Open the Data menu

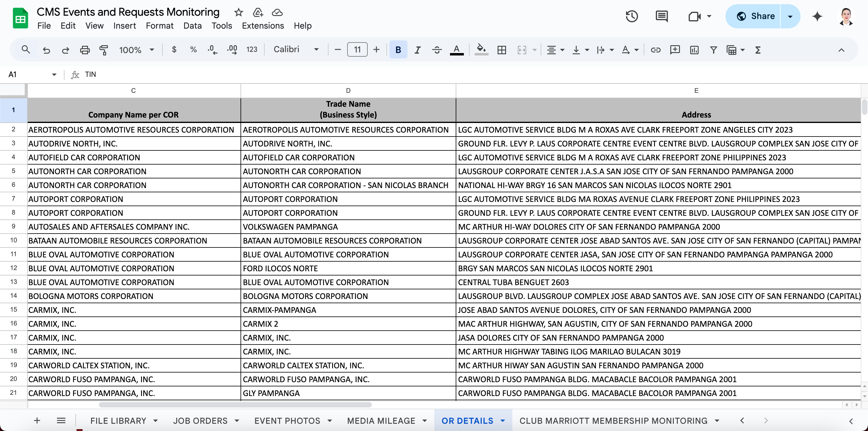click(192, 26)
